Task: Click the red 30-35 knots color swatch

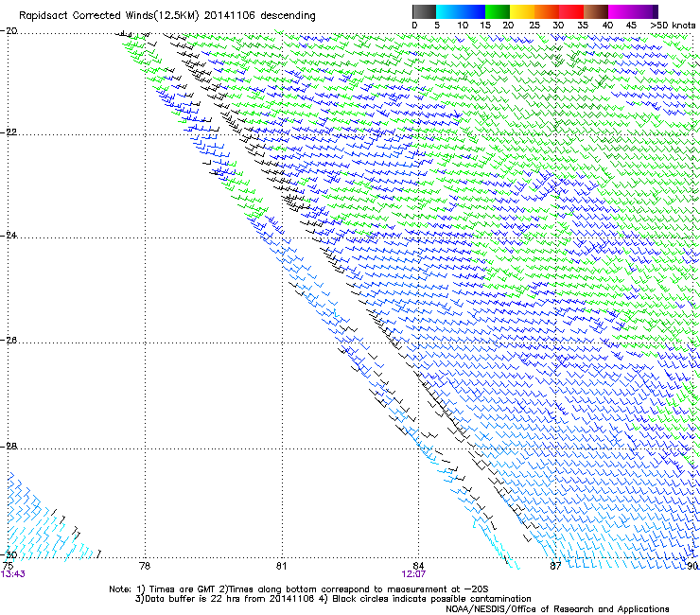Action: tap(571, 11)
